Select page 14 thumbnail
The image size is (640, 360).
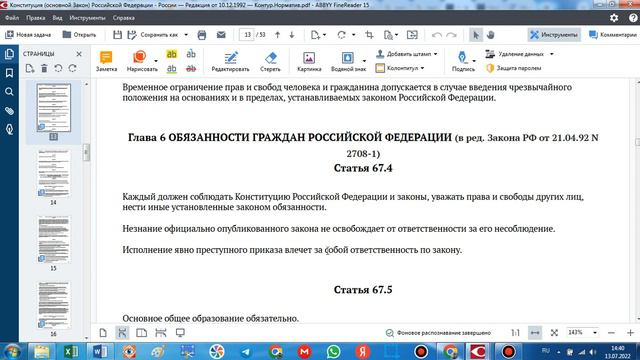pyautogui.click(x=53, y=174)
